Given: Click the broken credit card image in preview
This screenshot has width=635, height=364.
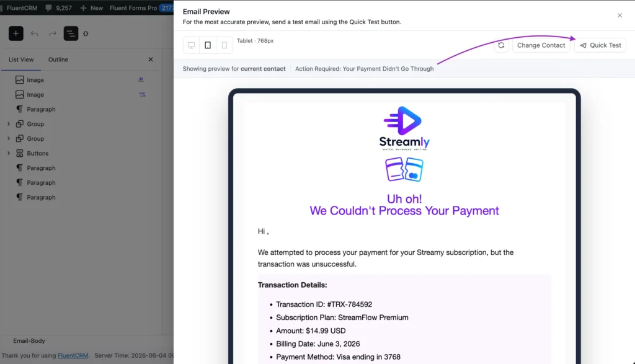Looking at the screenshot, I should pyautogui.click(x=404, y=169).
